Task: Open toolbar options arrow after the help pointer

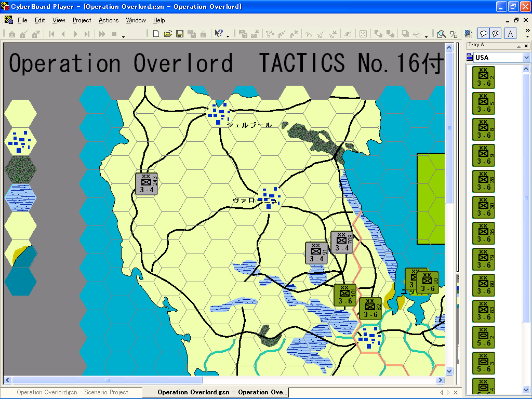Action: coord(228,37)
